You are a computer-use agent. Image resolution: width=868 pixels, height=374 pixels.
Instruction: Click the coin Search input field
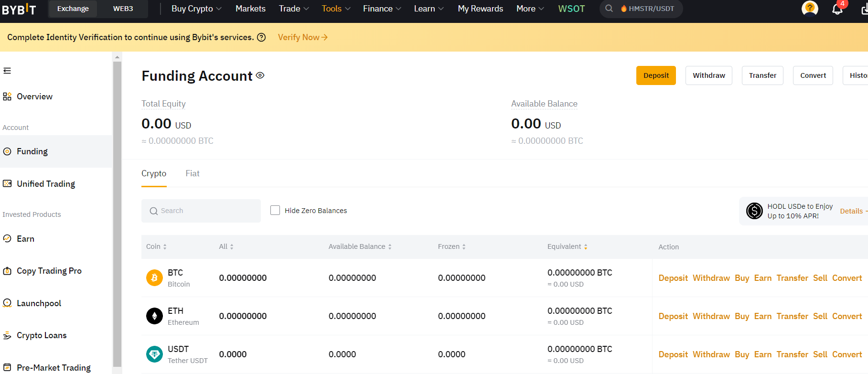coord(201,211)
